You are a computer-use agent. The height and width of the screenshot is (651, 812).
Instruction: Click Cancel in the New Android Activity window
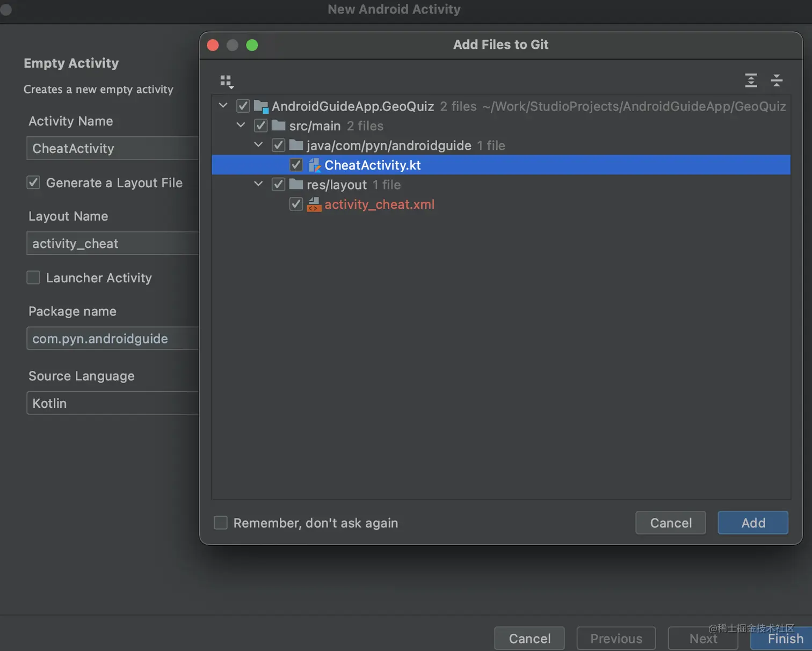pos(530,639)
